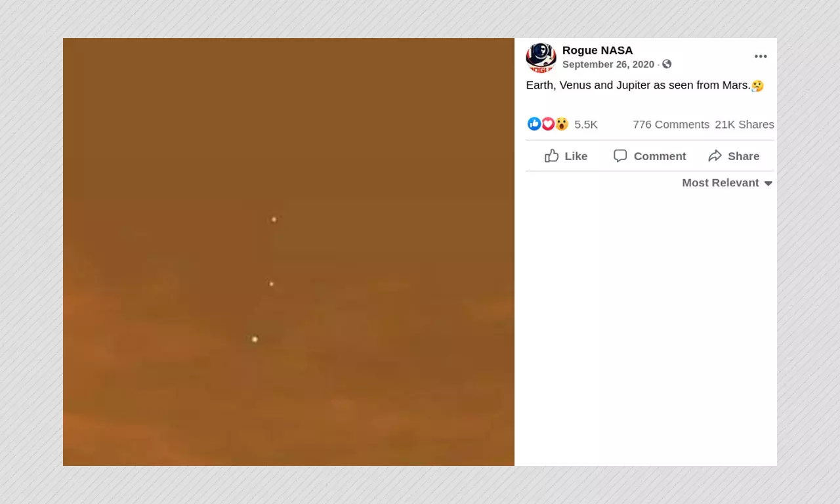The width and height of the screenshot is (840, 504).
Task: Click the speech-bubble Comment icon
Action: [x=620, y=156]
